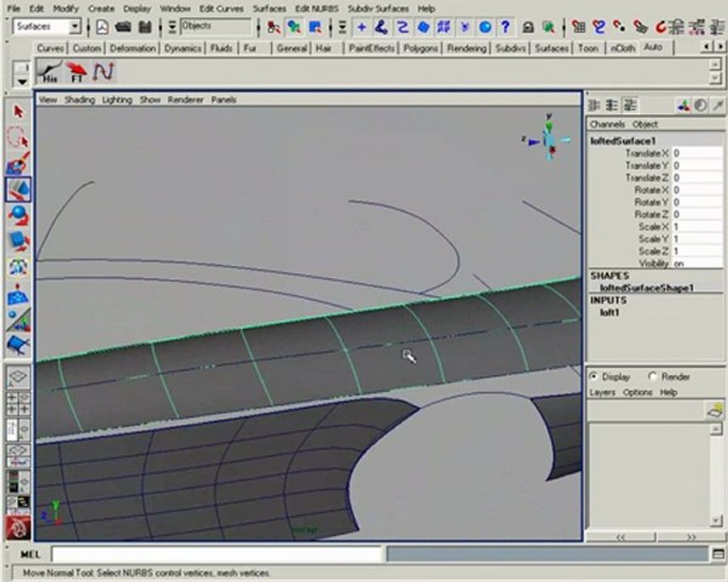The width and height of the screenshot is (728, 582).
Task: Lock the current selection with padlock icon
Action: [528, 27]
